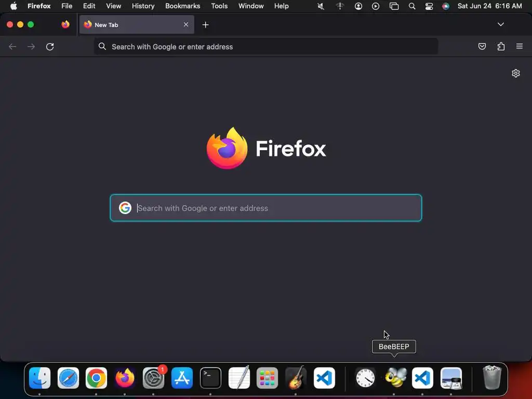Click the Google logo in the search box
The width and height of the screenshot is (532, 399).
125,208
